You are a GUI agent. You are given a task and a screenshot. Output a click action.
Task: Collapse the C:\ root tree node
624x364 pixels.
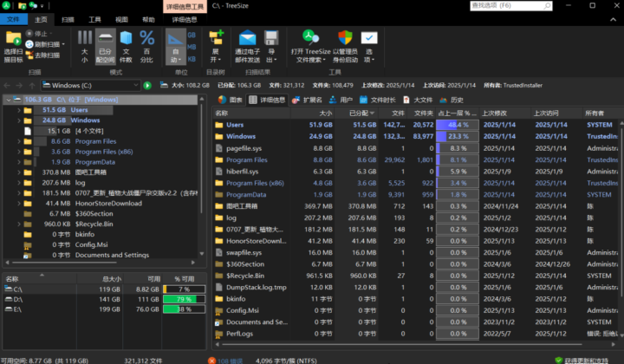coord(8,100)
